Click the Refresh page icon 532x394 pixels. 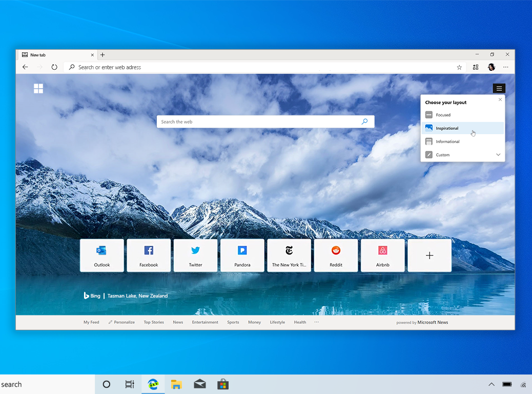tap(54, 67)
